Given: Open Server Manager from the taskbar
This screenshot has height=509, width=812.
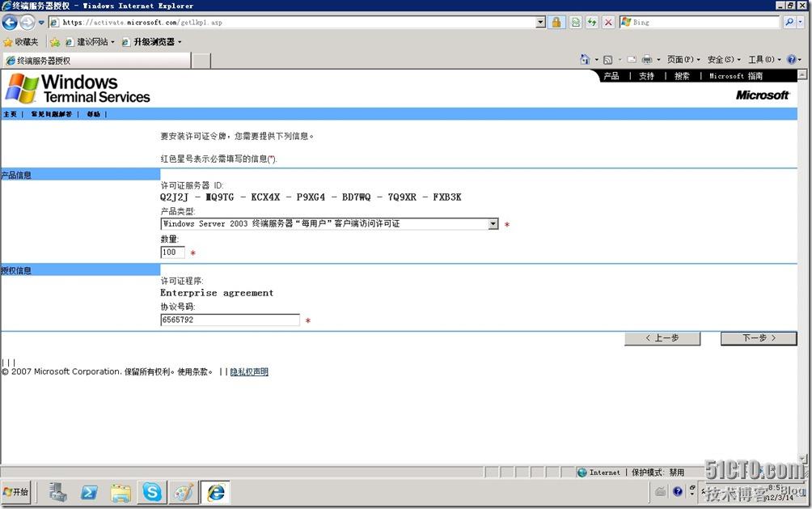Looking at the screenshot, I should click(x=58, y=492).
